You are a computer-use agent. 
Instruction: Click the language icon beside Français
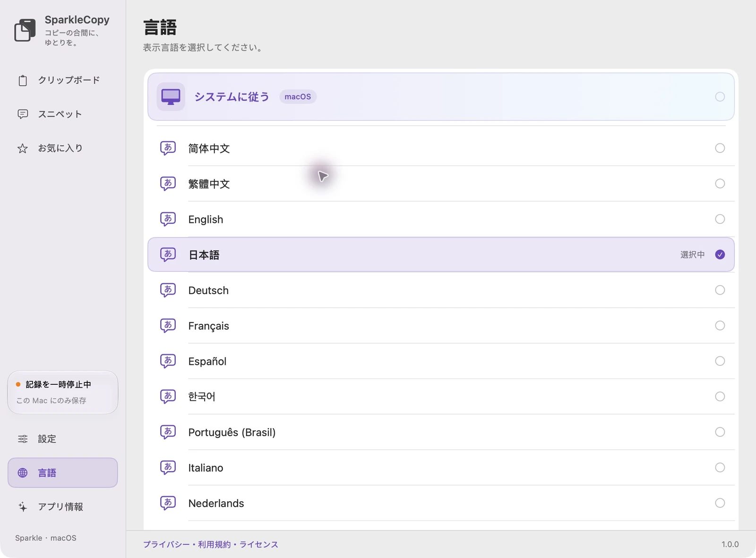click(x=168, y=326)
